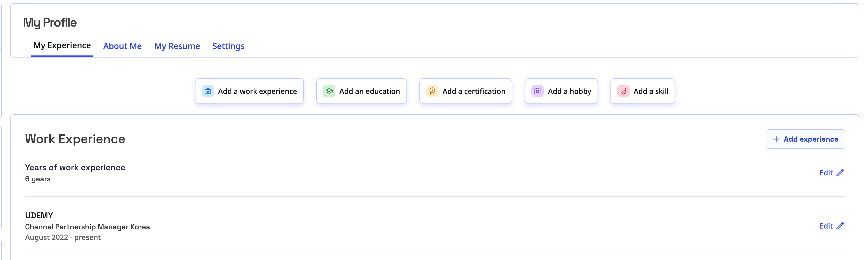Choose Add a certification
The height and width of the screenshot is (260, 868).
[465, 91]
